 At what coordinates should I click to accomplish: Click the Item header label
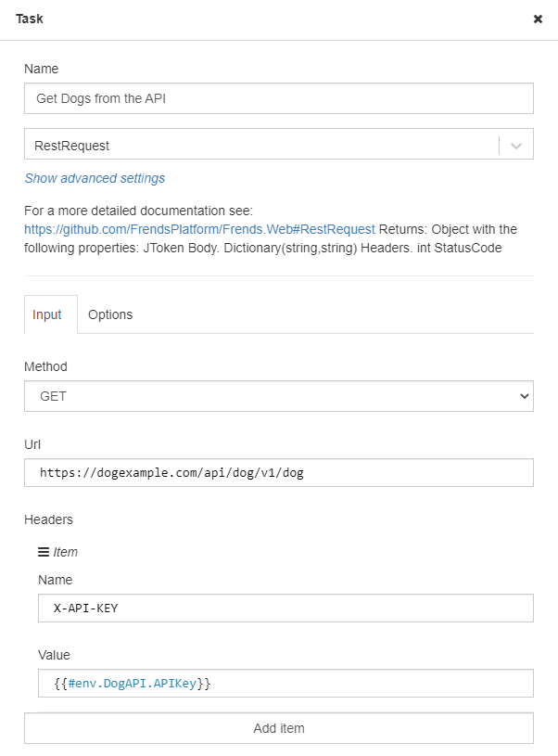(x=66, y=552)
